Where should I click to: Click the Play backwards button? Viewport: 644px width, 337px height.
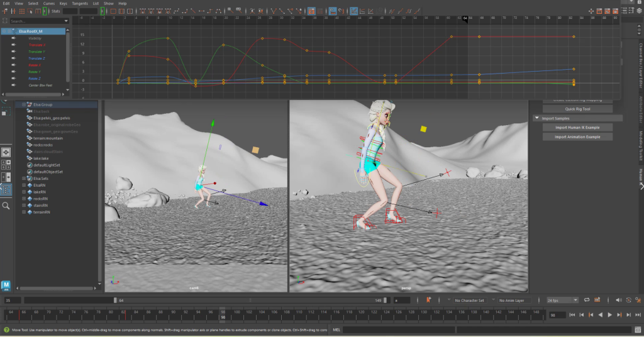(600, 315)
